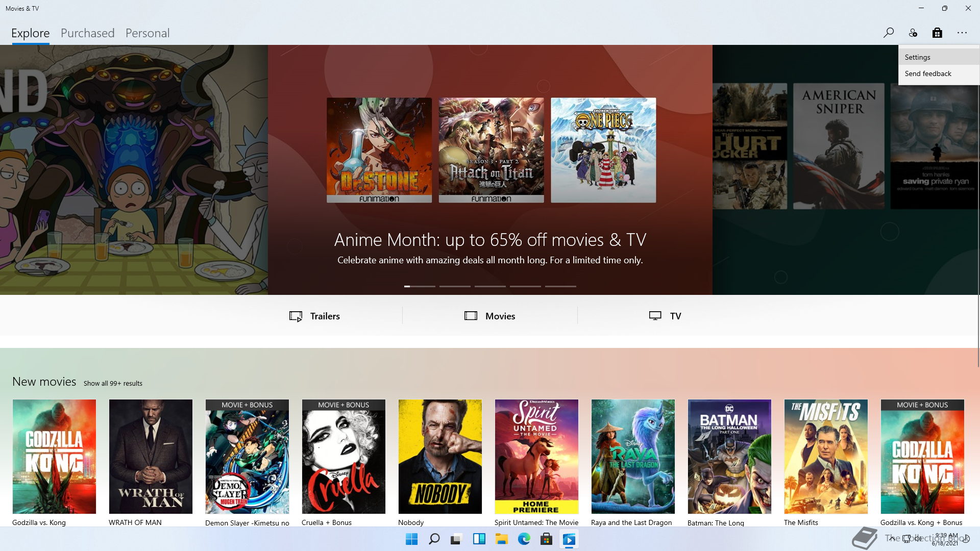Open Microsoft Store taskbar icon
This screenshot has height=551, width=980.
[547, 539]
